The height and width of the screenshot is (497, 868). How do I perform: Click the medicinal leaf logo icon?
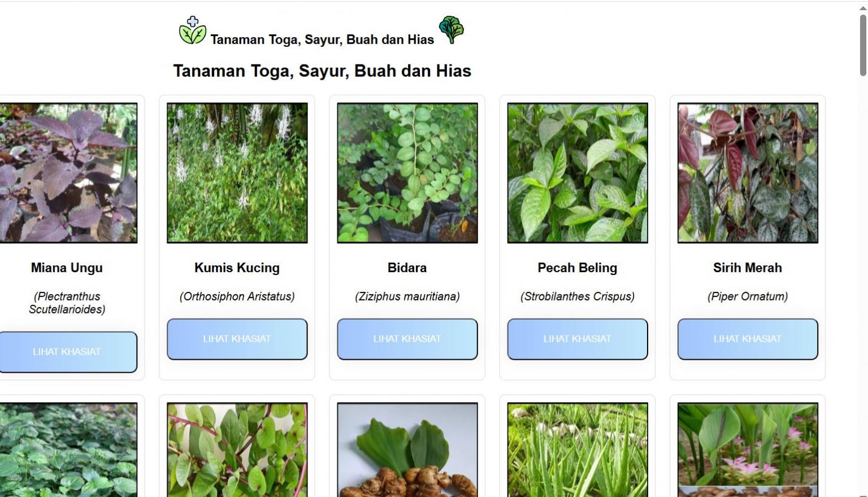[193, 30]
